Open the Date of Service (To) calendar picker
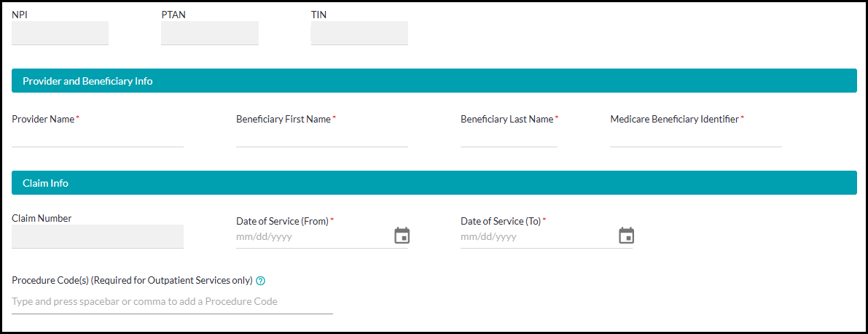 pos(626,236)
